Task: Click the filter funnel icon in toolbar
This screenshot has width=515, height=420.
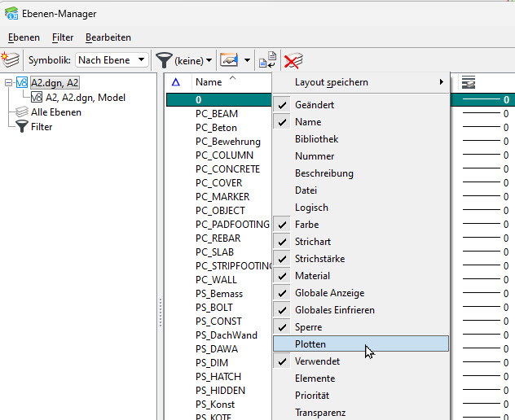Action: (164, 60)
